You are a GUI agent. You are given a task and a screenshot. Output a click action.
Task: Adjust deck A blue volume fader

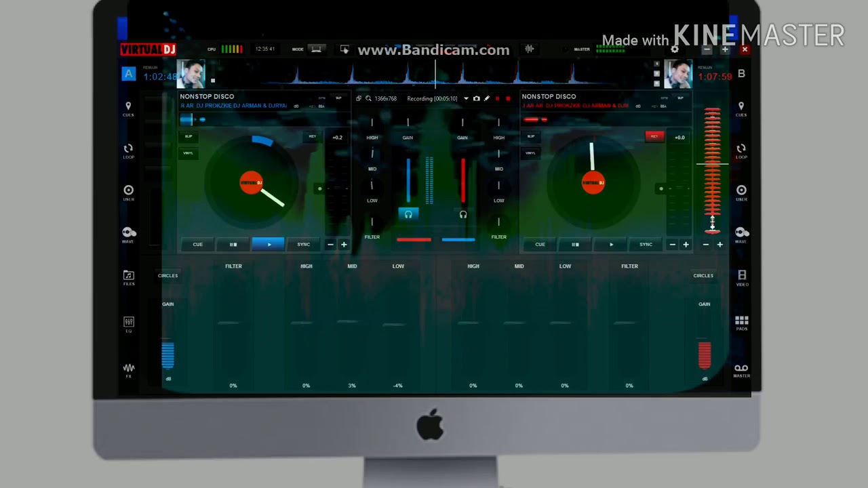(x=408, y=180)
